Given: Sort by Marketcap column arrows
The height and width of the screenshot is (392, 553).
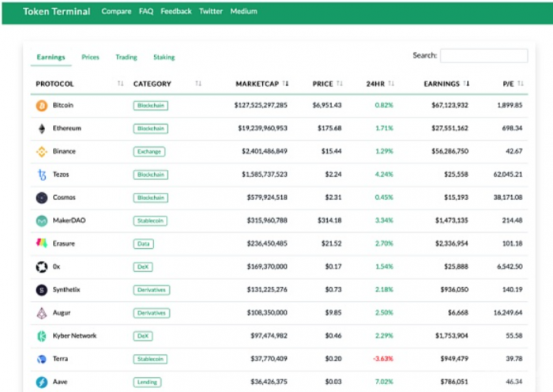Looking at the screenshot, I should pos(285,84).
